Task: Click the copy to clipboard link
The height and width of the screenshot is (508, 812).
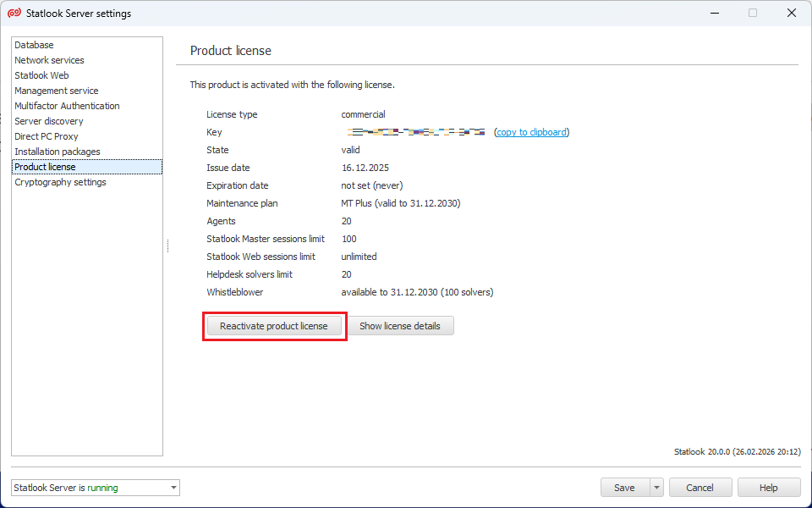Action: pyautogui.click(x=532, y=132)
